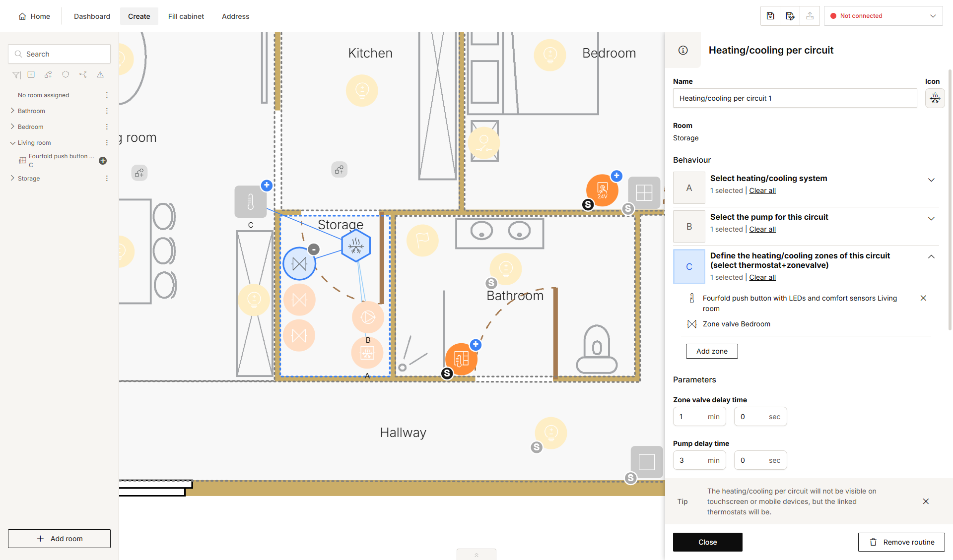Click the Save project icon

[770, 16]
